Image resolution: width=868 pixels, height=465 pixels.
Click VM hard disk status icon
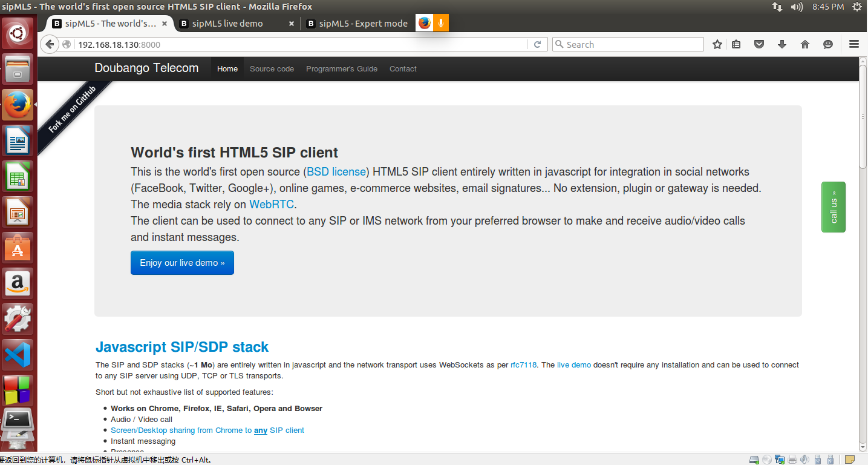coord(754,460)
